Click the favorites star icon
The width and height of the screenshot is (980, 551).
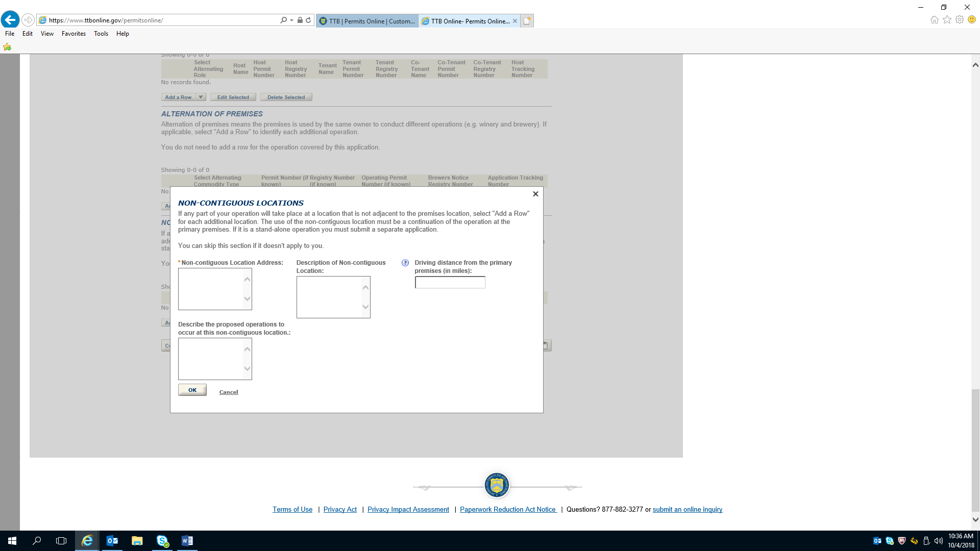point(947,20)
